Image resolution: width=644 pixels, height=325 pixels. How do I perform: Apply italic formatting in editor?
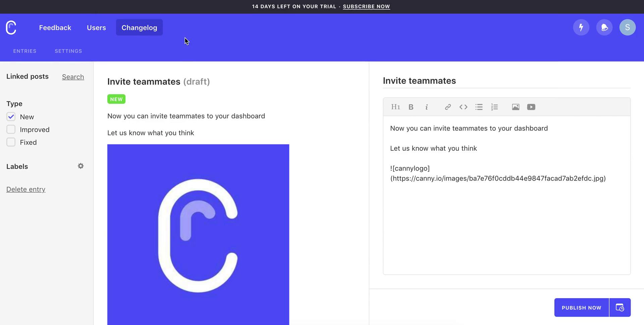[x=427, y=107]
